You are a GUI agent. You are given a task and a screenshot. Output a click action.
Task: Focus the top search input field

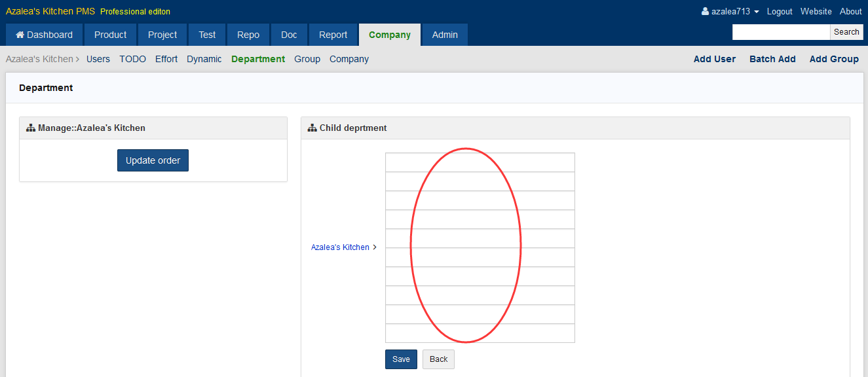(x=781, y=32)
